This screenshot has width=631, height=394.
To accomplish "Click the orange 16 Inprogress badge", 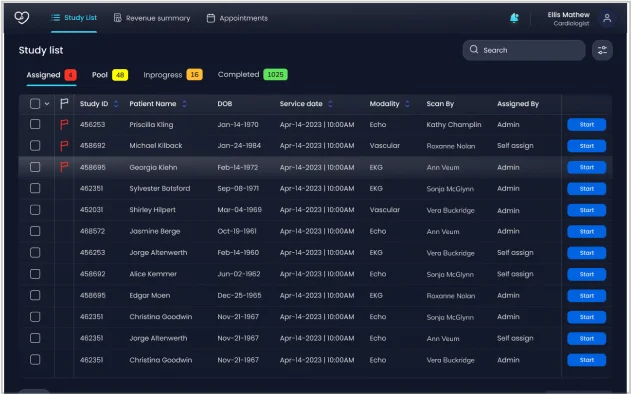I will pos(194,74).
